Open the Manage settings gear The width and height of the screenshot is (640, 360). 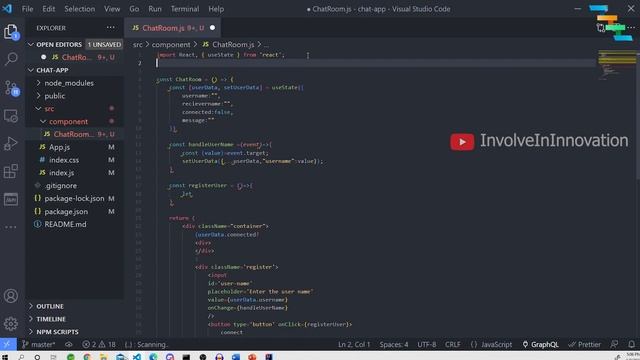point(11,324)
